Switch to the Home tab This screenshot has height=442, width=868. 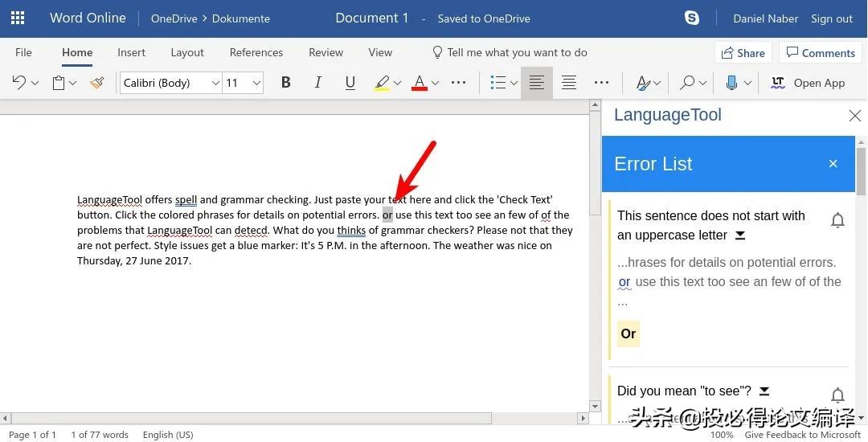(77, 52)
